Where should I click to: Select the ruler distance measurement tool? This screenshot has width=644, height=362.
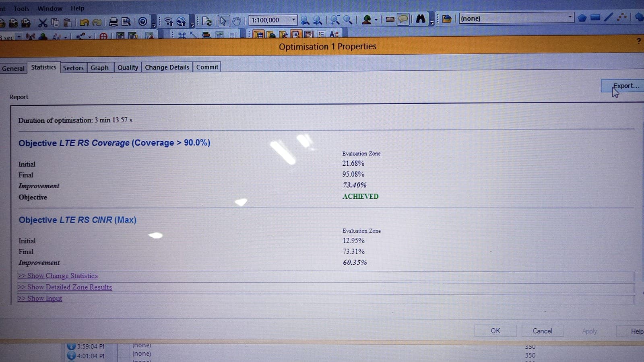(390, 19)
